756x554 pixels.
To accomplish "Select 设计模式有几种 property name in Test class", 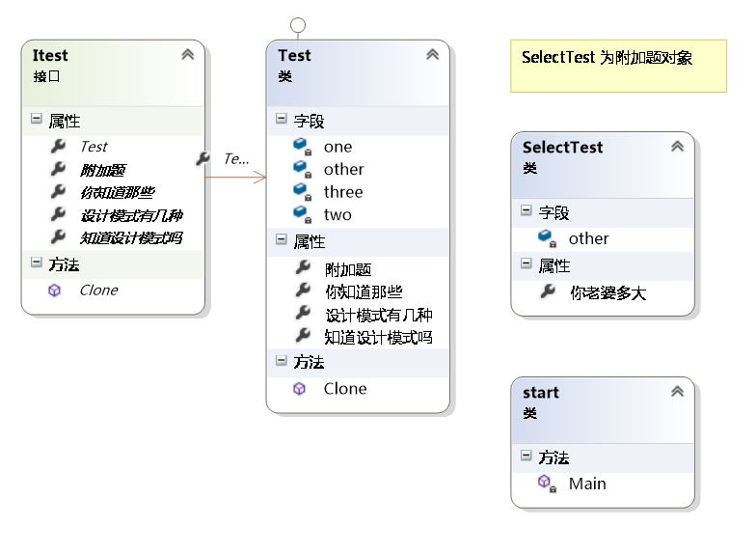I will 378,315.
